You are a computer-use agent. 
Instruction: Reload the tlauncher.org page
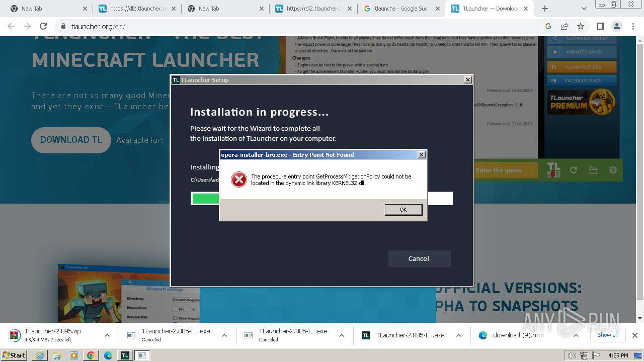[43, 26]
